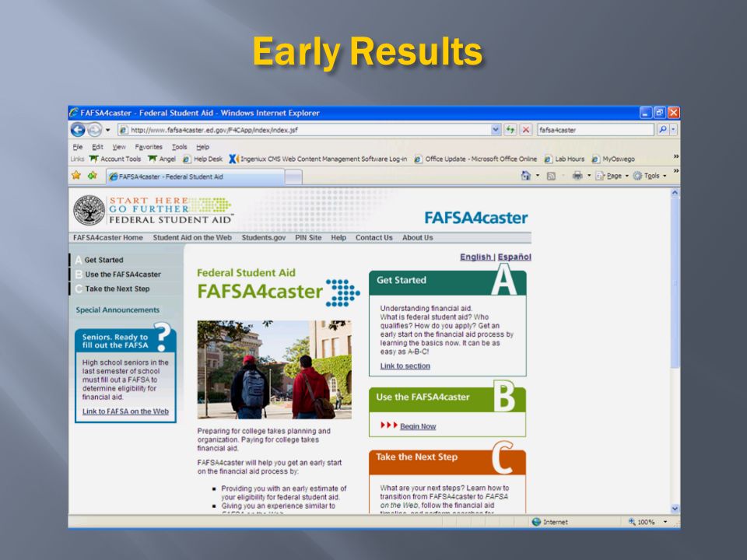
Task: Click the Print toolbar icon
Action: [577, 176]
